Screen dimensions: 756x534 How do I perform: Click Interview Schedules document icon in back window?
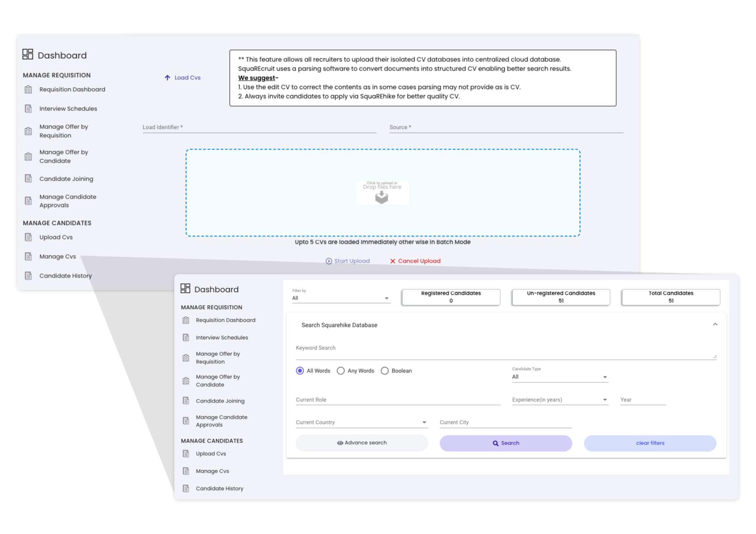pyautogui.click(x=28, y=108)
